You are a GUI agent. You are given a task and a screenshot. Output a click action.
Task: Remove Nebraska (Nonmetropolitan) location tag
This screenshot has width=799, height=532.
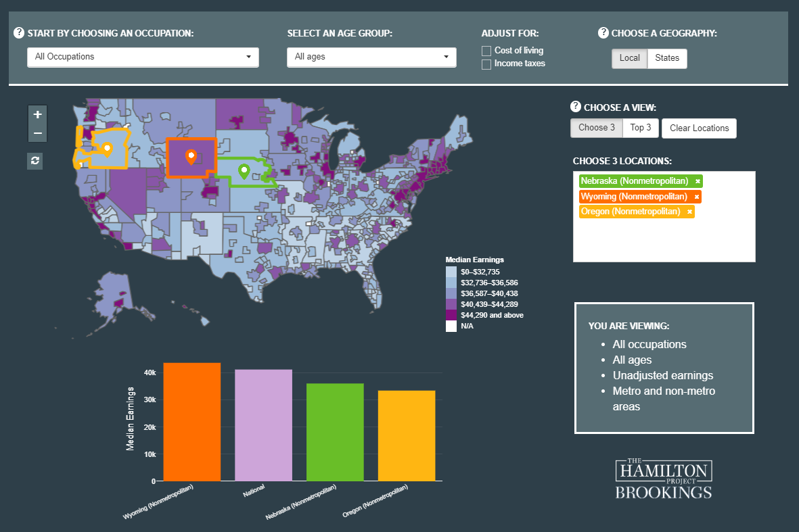[698, 181]
